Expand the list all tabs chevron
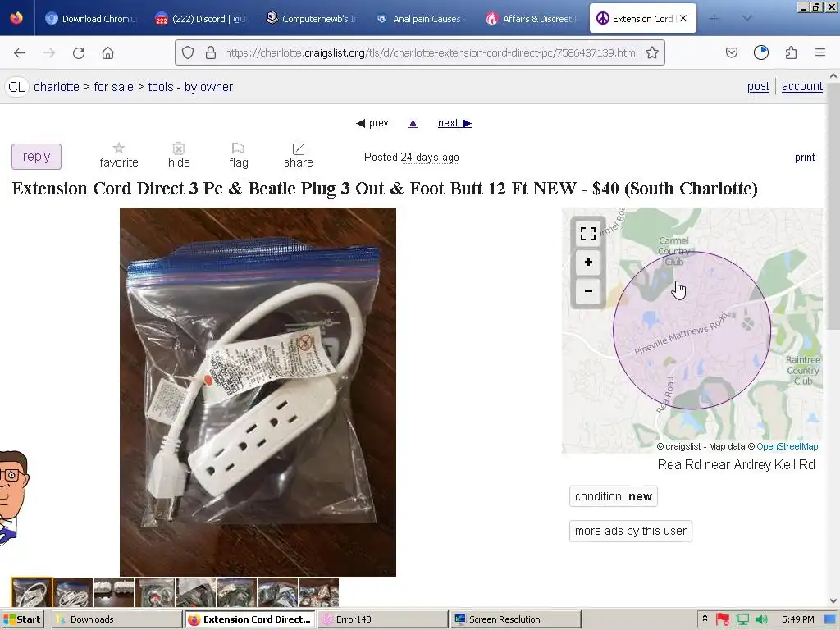The height and width of the screenshot is (630, 840). [x=747, y=18]
